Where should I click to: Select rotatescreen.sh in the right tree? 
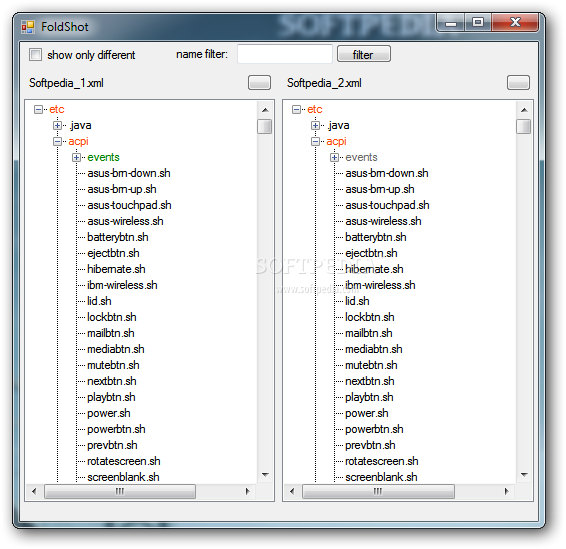(382, 461)
